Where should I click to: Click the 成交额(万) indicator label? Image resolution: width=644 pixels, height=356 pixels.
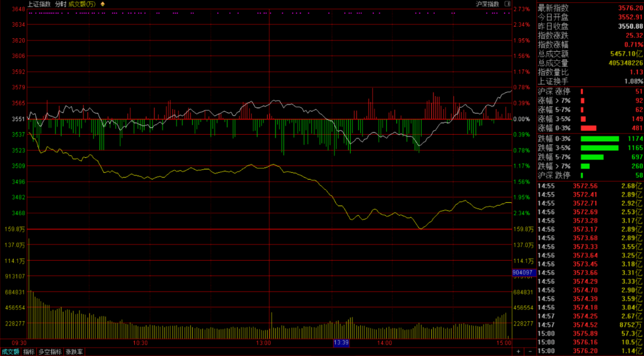coord(82,4)
